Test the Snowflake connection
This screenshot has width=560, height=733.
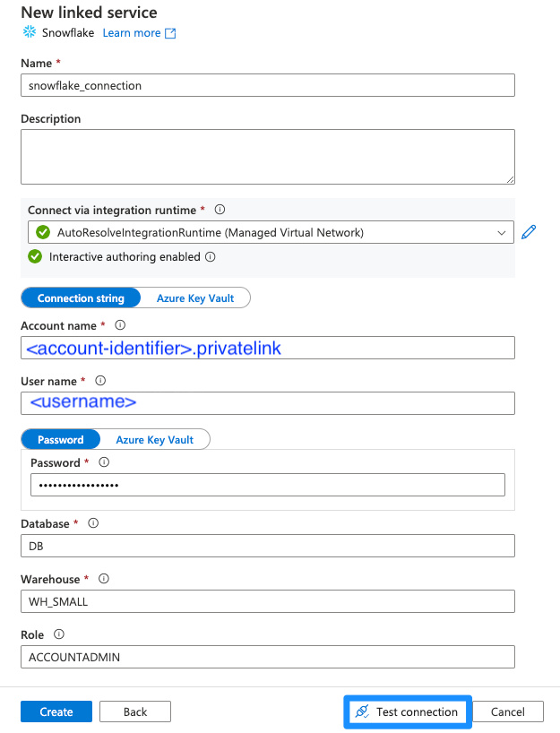click(407, 711)
